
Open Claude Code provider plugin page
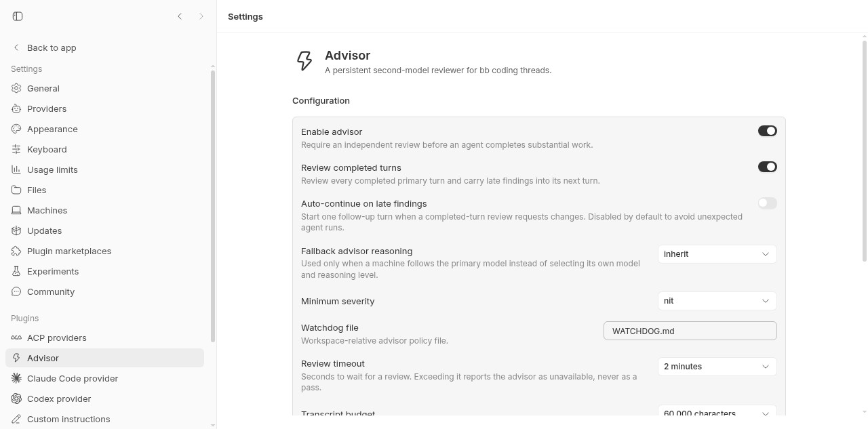click(104, 378)
